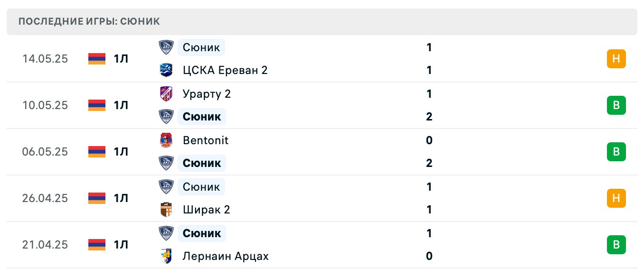Select the ЦСКА Ереван 2 club logo

pyautogui.click(x=167, y=70)
